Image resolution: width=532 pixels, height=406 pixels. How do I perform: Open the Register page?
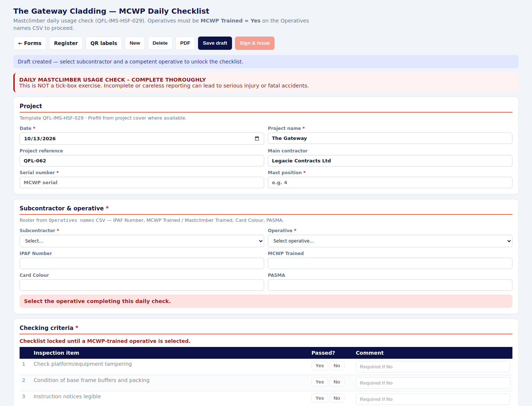point(66,43)
